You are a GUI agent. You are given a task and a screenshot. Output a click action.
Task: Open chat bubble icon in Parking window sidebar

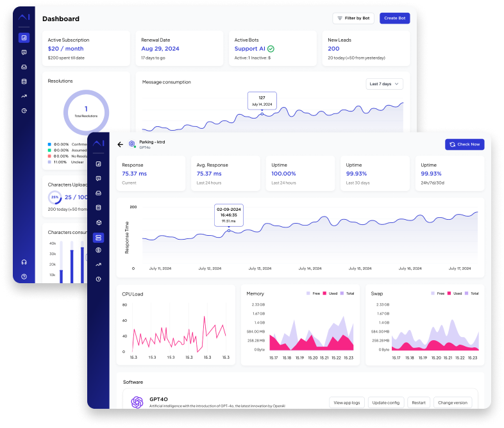(99, 179)
